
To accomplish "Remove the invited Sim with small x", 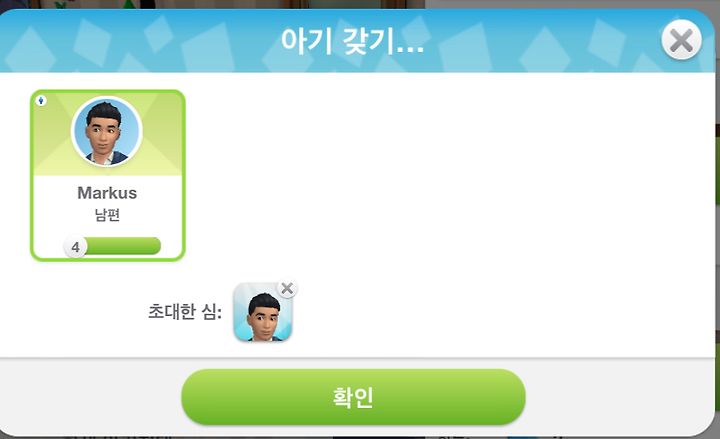I will (x=287, y=289).
